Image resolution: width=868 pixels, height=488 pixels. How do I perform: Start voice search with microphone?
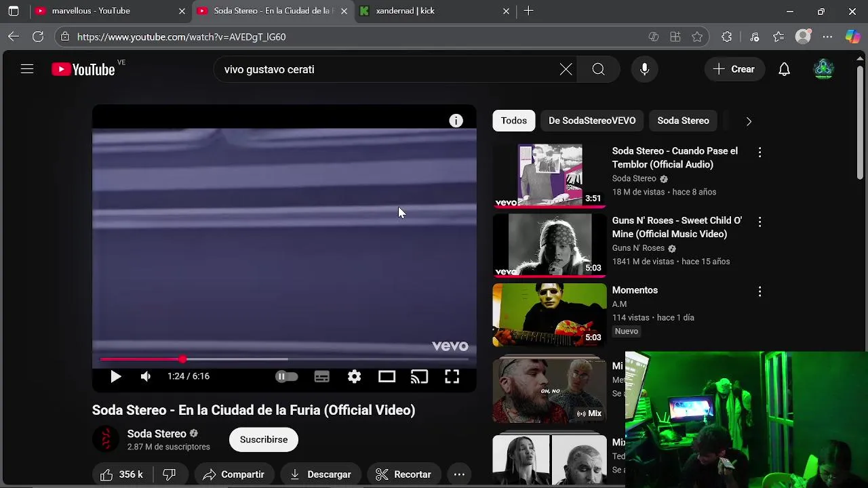click(644, 69)
